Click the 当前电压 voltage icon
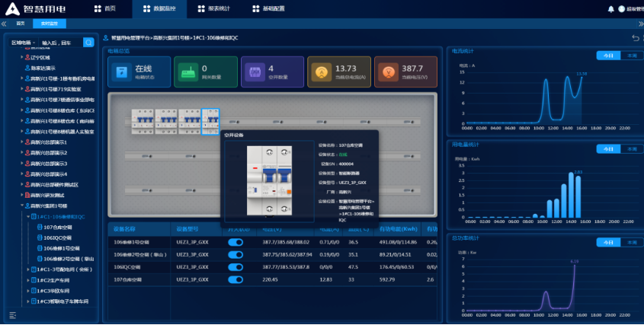The width and height of the screenshot is (644, 325). coord(387,72)
